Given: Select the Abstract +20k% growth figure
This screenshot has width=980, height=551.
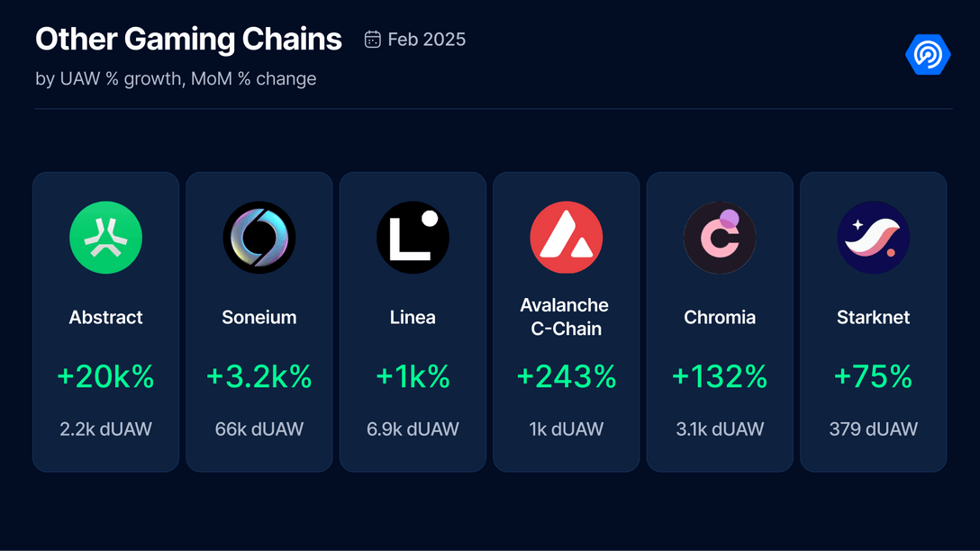Looking at the screenshot, I should coord(105,376).
